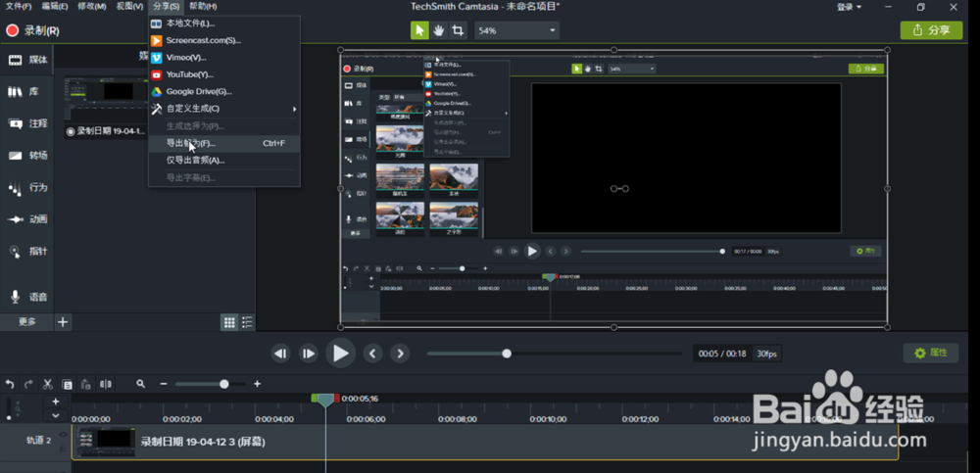Choose the crop tool
Image resolution: width=980 pixels, height=473 pixels.
tap(458, 30)
